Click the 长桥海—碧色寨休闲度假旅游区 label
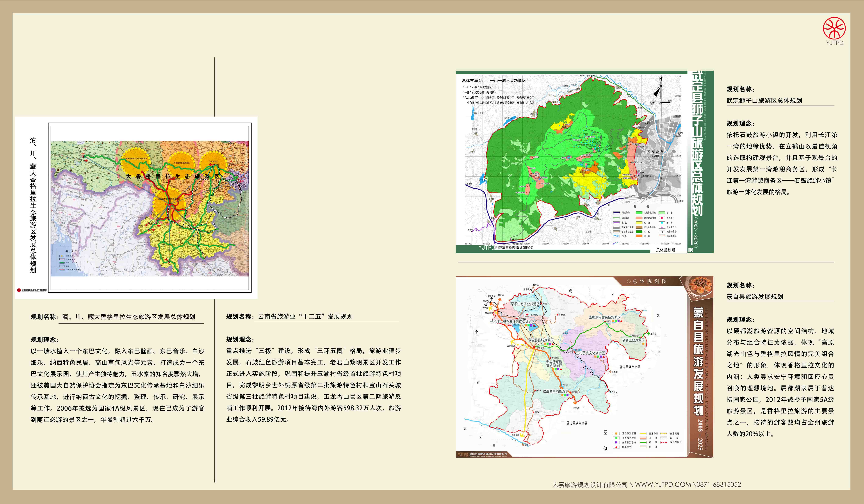This screenshot has width=864, height=504. 513,322
